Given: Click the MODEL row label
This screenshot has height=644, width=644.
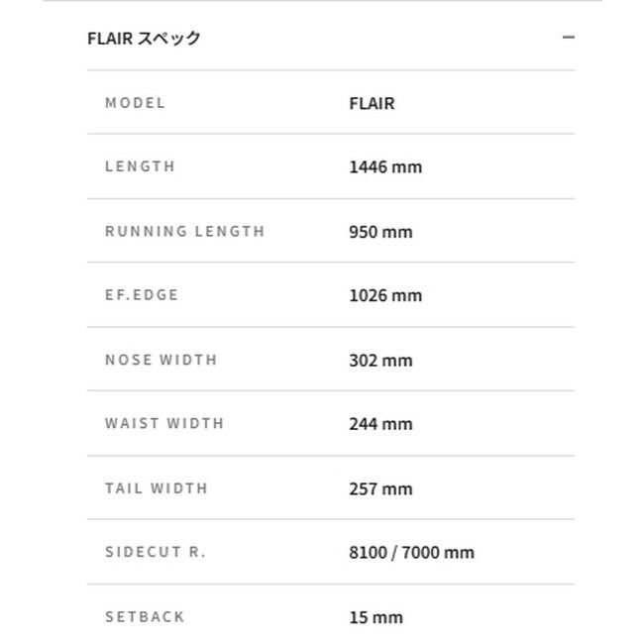Looking at the screenshot, I should click(136, 103).
